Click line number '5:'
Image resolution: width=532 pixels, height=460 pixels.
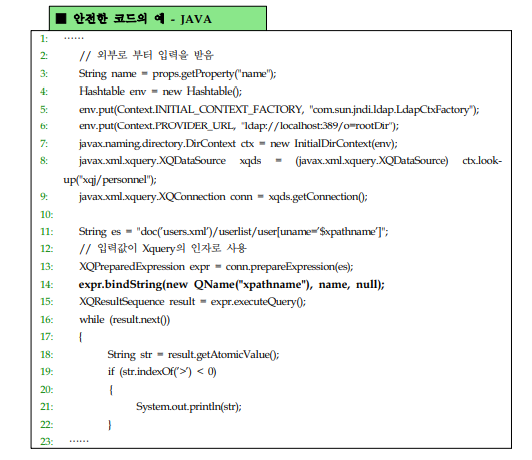pyautogui.click(x=44, y=110)
